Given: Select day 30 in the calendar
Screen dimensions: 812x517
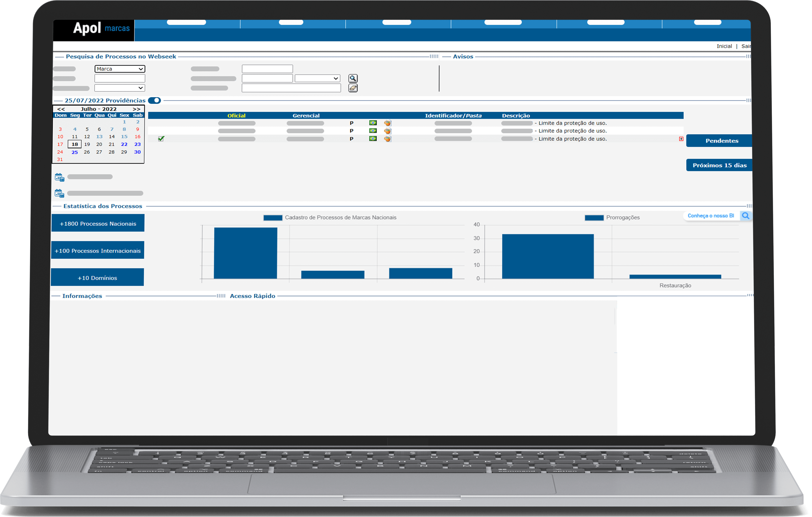Looking at the screenshot, I should [137, 152].
